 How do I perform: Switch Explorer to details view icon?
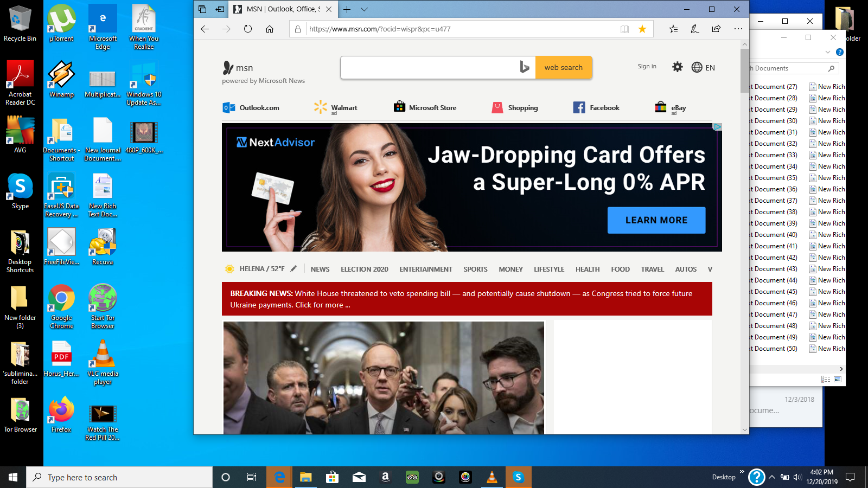[x=826, y=380]
